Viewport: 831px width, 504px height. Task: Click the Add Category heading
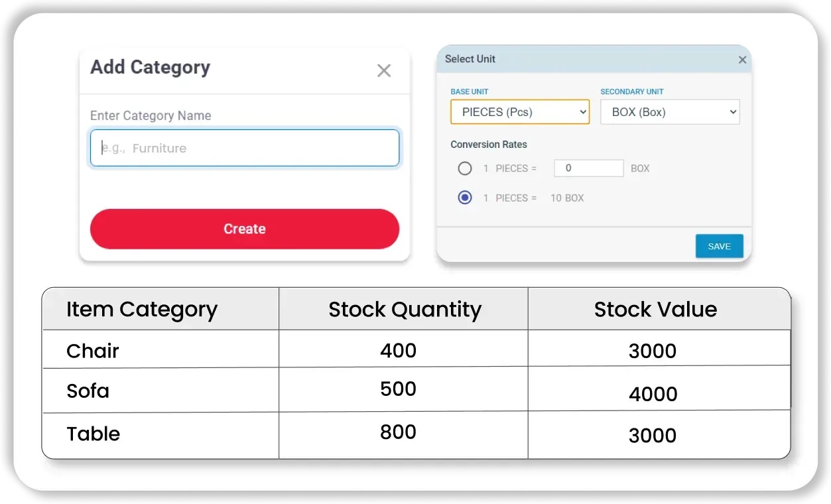[150, 67]
